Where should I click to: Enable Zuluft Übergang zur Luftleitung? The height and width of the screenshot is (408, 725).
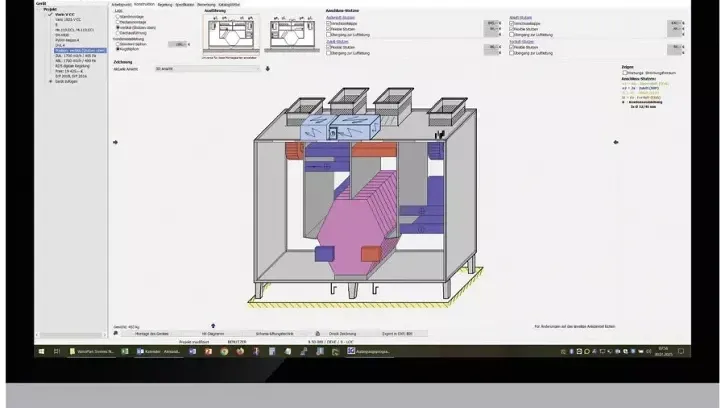point(328,53)
